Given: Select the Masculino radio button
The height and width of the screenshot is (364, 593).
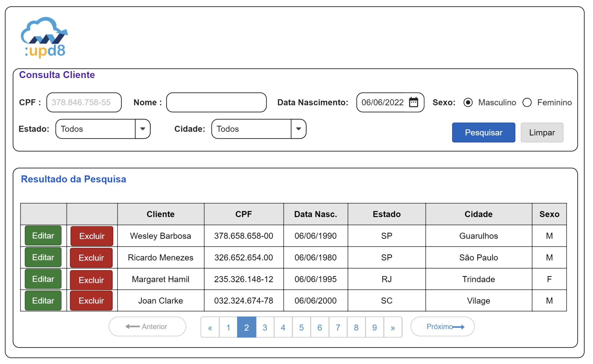Looking at the screenshot, I should 468,102.
